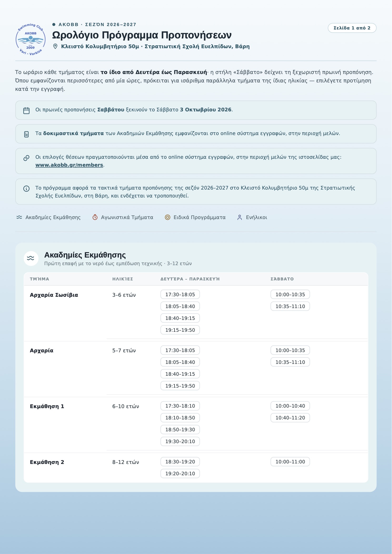
Task: Jump to the Ακαδημίες Εκμάθησης legend entry
Action: (48, 217)
